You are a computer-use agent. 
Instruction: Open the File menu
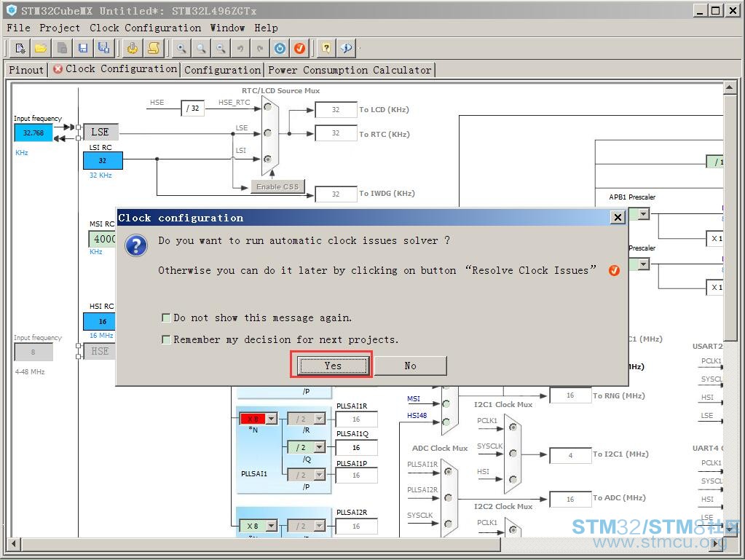click(18, 28)
